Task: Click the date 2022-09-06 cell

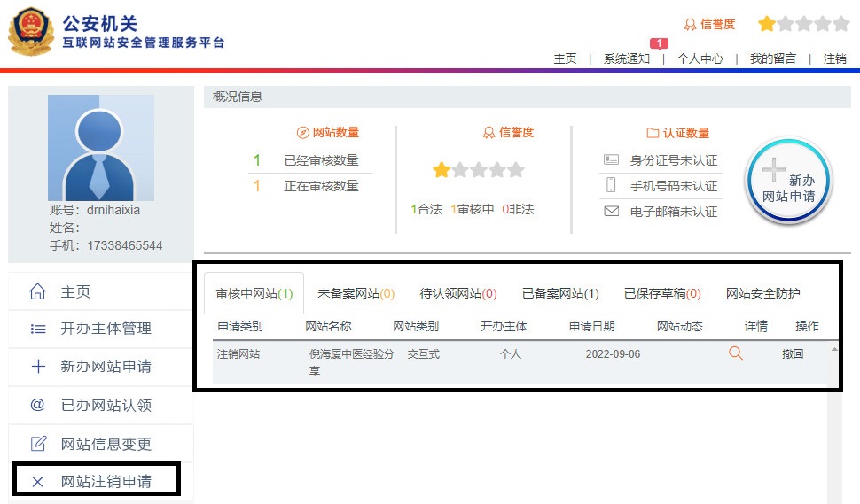Action: (x=613, y=354)
